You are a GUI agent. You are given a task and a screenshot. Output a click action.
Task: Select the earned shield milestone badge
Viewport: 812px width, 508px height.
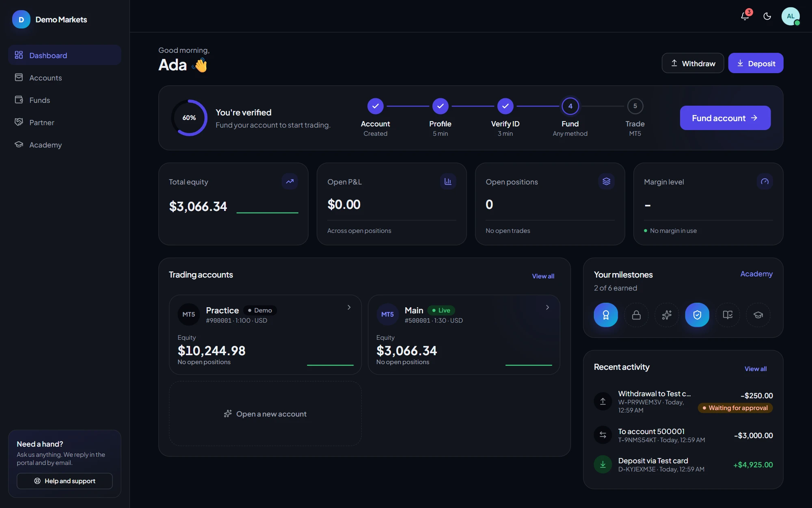[697, 315]
